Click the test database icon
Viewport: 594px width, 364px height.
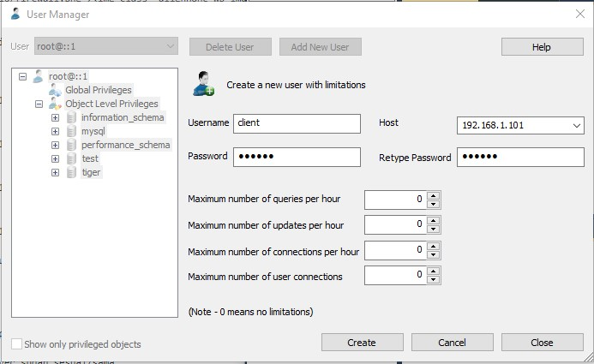pos(71,158)
